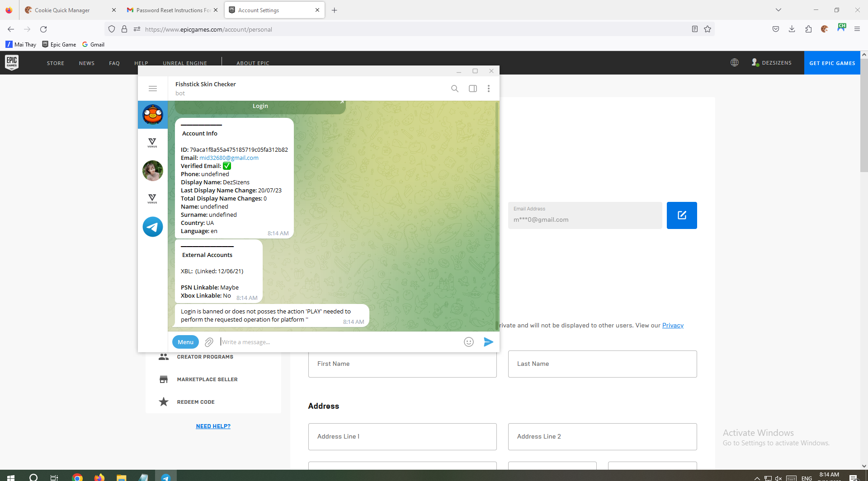Open the CH-badged extension icon
Viewport: 868px width, 481px height.
[x=841, y=28]
